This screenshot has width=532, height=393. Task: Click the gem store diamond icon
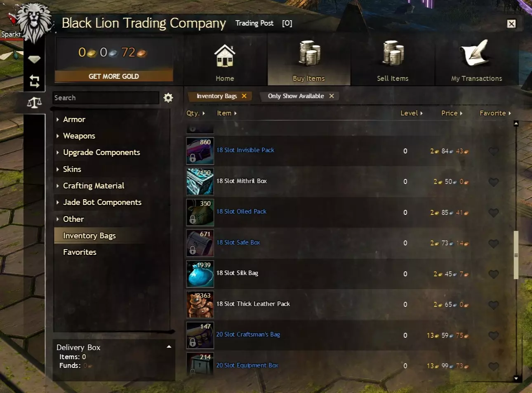34,59
